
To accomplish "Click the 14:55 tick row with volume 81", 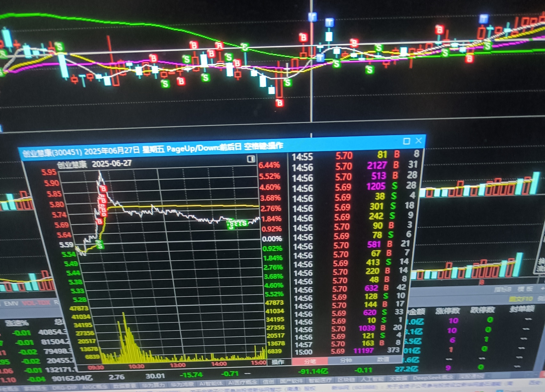I will tap(355, 155).
